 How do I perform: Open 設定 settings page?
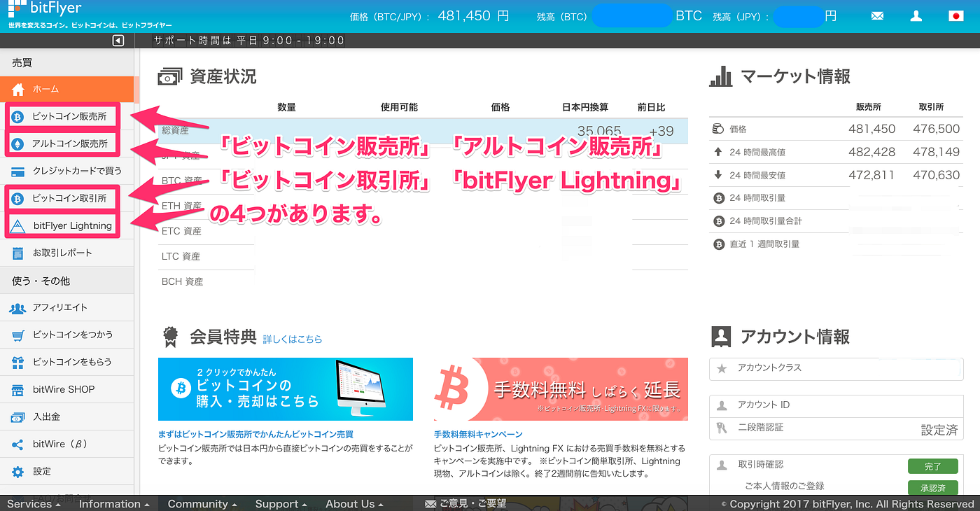pos(66,471)
